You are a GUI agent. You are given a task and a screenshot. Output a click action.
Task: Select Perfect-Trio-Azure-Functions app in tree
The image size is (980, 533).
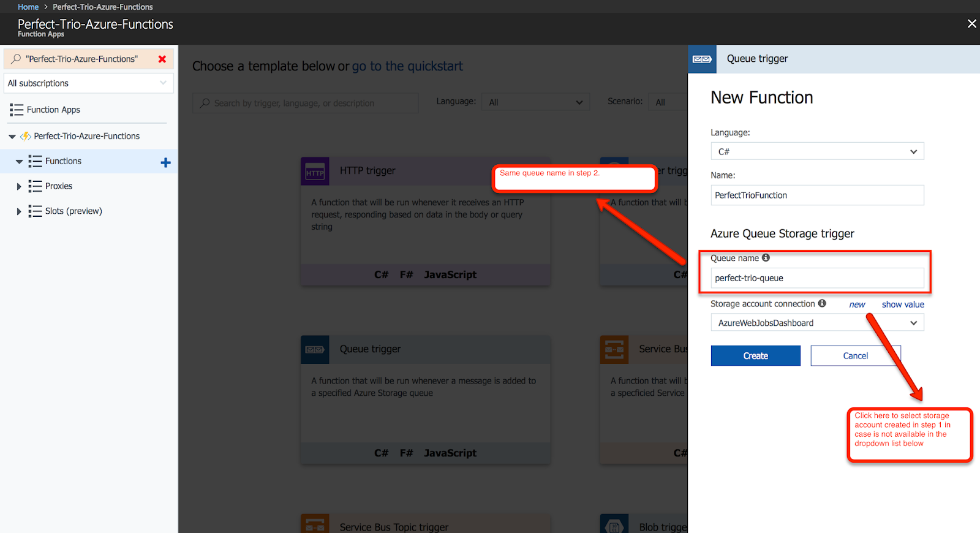click(x=87, y=136)
